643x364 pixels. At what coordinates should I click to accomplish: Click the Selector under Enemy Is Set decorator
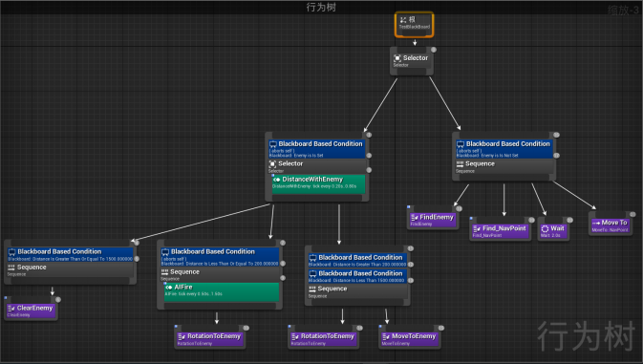click(x=316, y=166)
